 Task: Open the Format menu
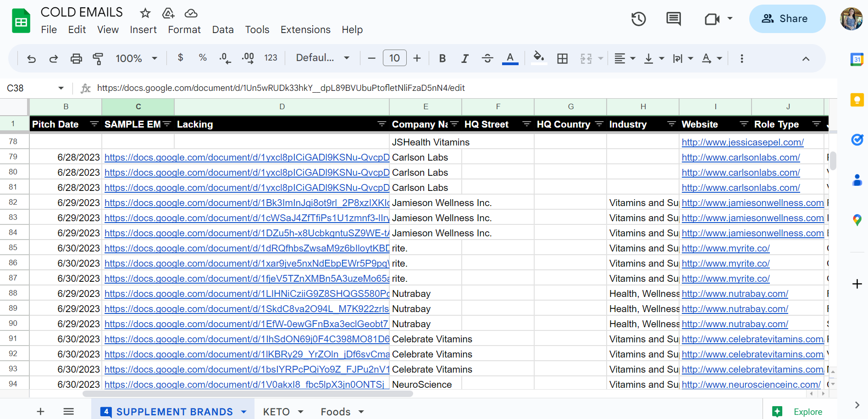pyautogui.click(x=184, y=30)
